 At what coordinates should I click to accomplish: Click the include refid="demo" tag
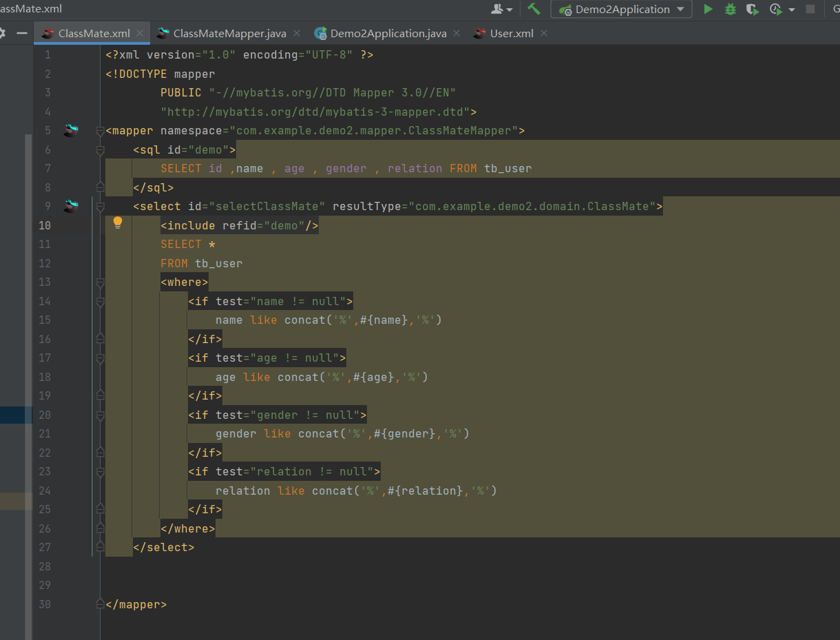click(x=239, y=225)
